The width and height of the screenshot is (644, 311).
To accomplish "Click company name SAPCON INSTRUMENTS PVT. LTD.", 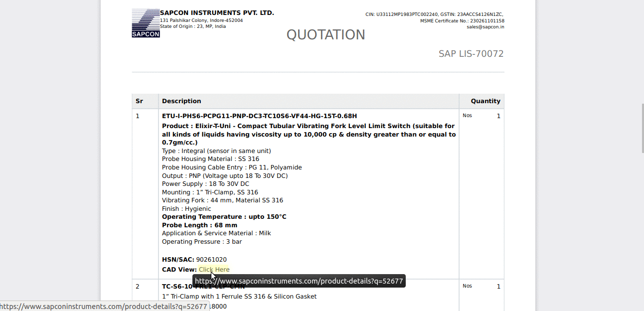I will point(217,13).
